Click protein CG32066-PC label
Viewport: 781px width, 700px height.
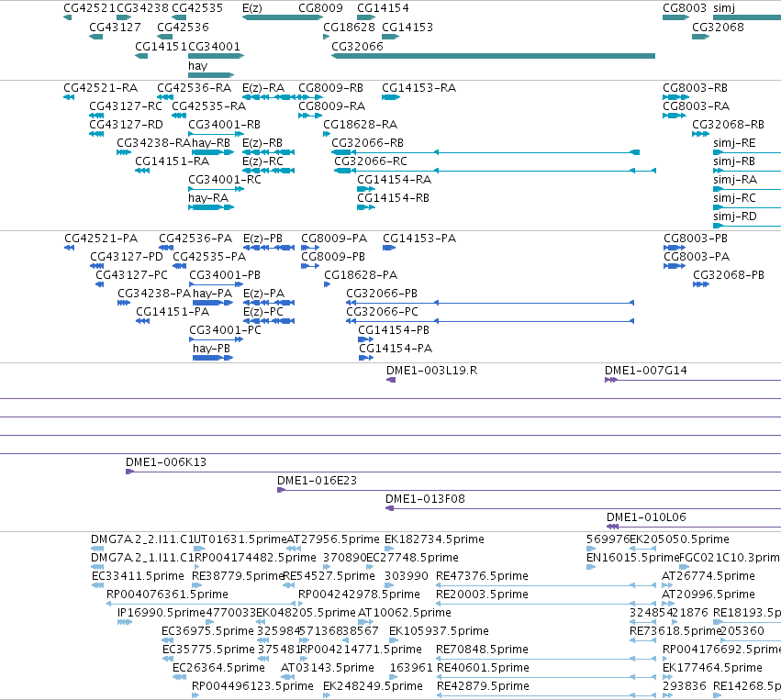(382, 312)
